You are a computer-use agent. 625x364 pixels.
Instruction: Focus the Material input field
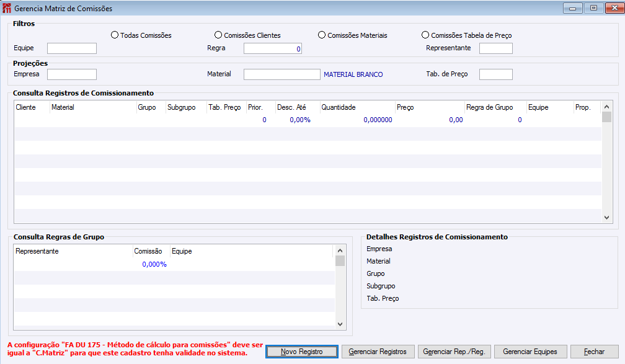281,74
